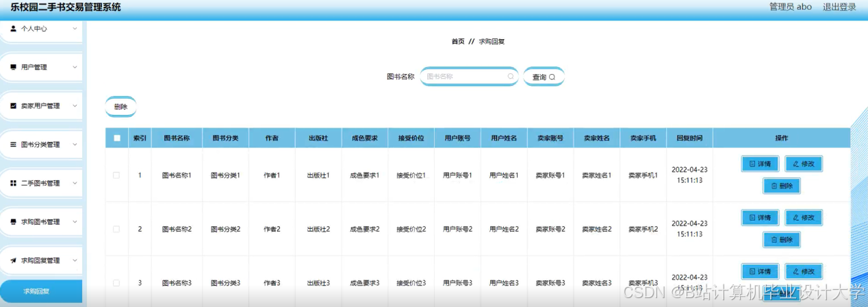Click the 管理员 abo account label
Screen dimensions: 868x307
791,7
